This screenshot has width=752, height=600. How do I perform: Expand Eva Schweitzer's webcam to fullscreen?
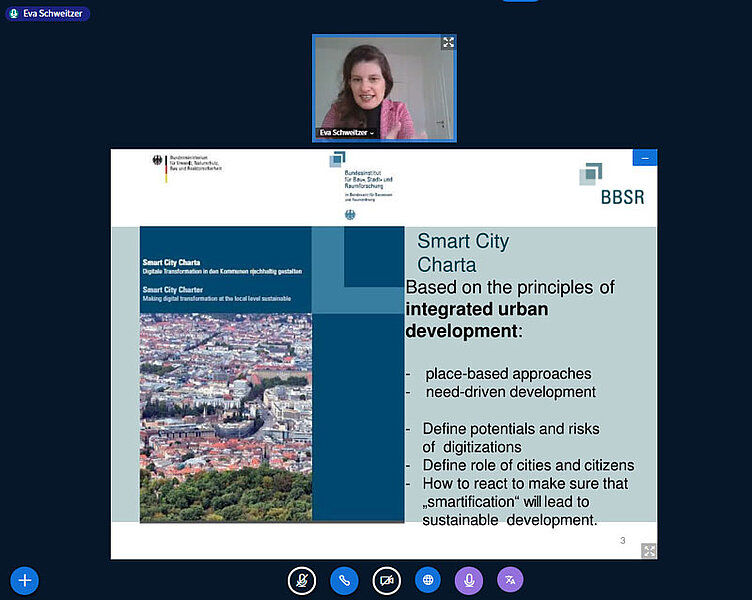click(x=448, y=42)
